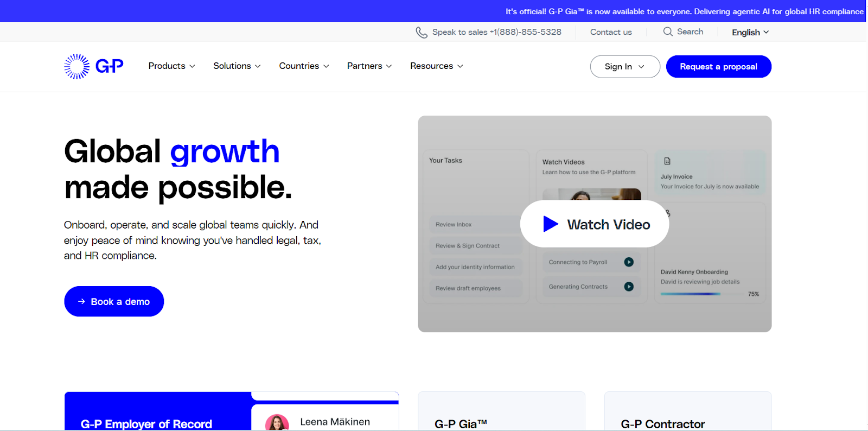Screen dimensions: 868x431
Task: Click the July Invoice document icon
Action: [667, 161]
